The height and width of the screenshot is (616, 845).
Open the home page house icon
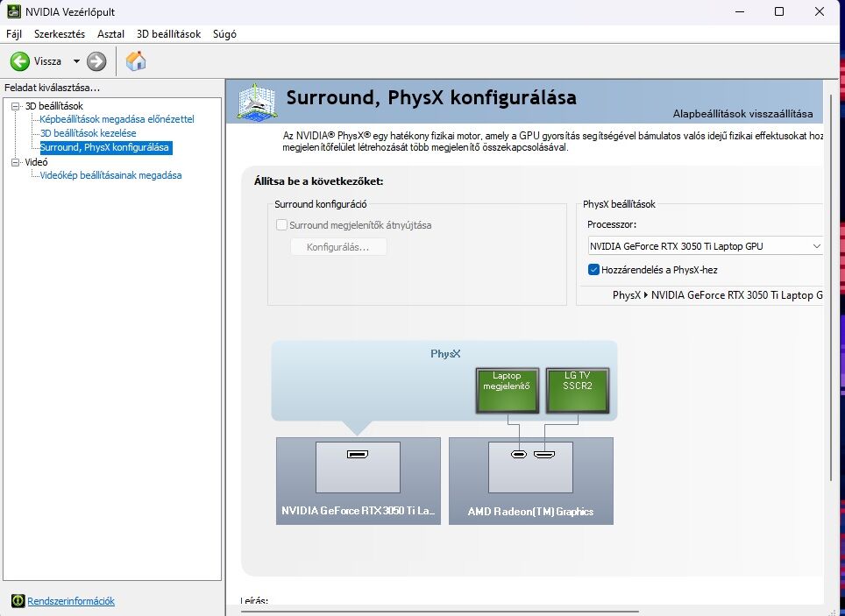pyautogui.click(x=136, y=61)
